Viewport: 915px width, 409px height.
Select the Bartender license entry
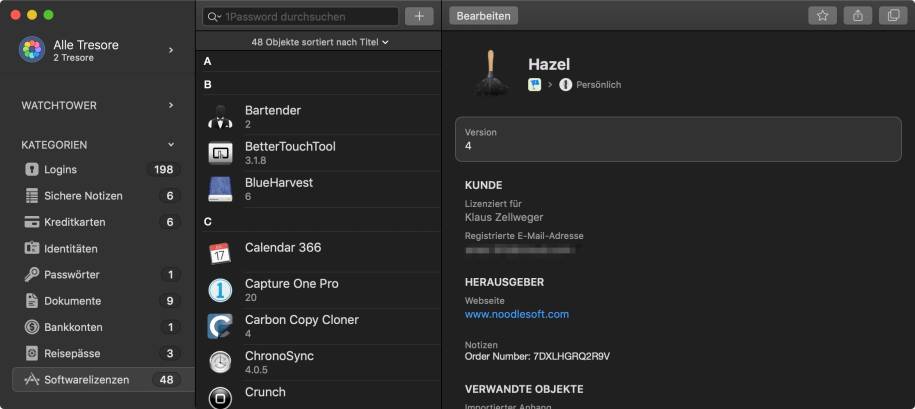[321, 117]
